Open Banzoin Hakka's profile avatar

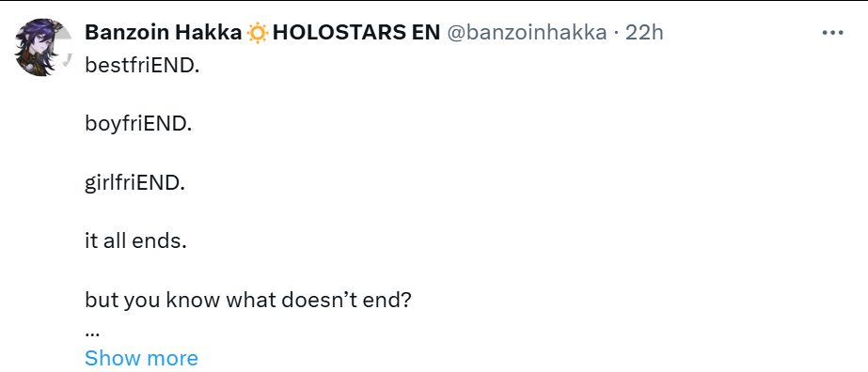pyautogui.click(x=43, y=47)
